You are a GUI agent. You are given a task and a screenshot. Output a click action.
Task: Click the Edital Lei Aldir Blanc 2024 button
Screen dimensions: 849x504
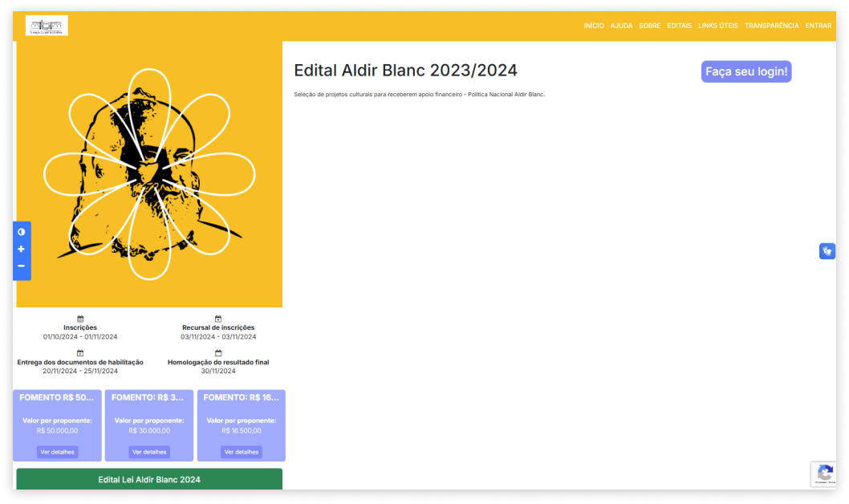[x=149, y=480]
